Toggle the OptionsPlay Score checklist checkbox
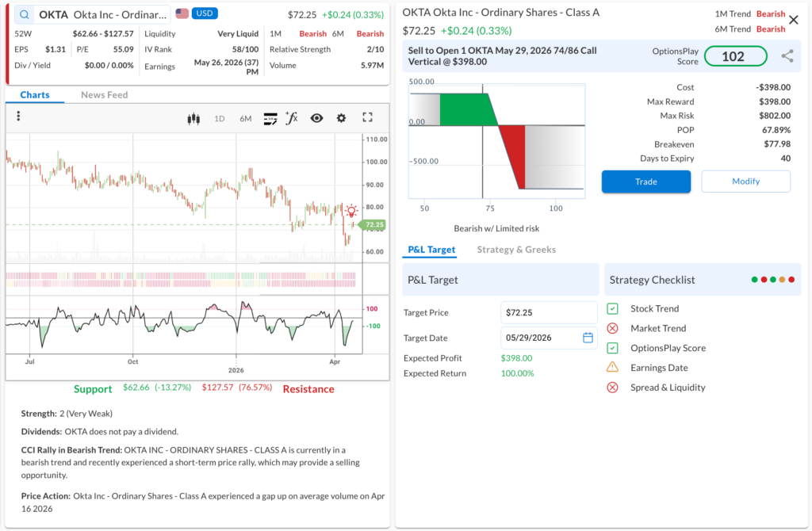Viewport: 812px width, 531px height. click(x=612, y=348)
